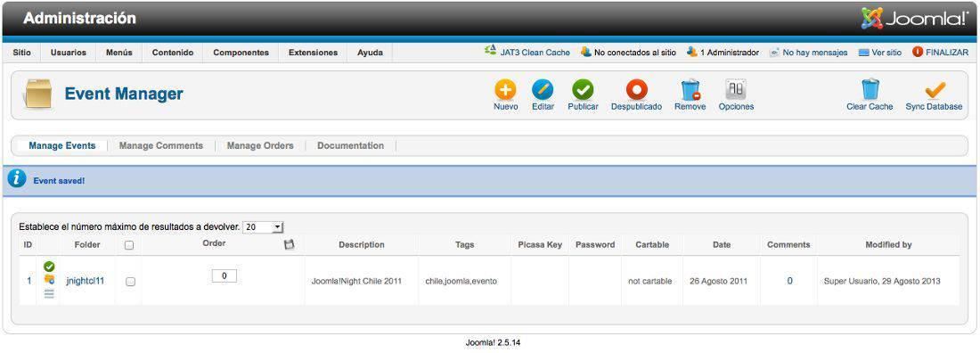Open the Menús menu
Viewport: 980px width, 353px height.
click(x=118, y=53)
